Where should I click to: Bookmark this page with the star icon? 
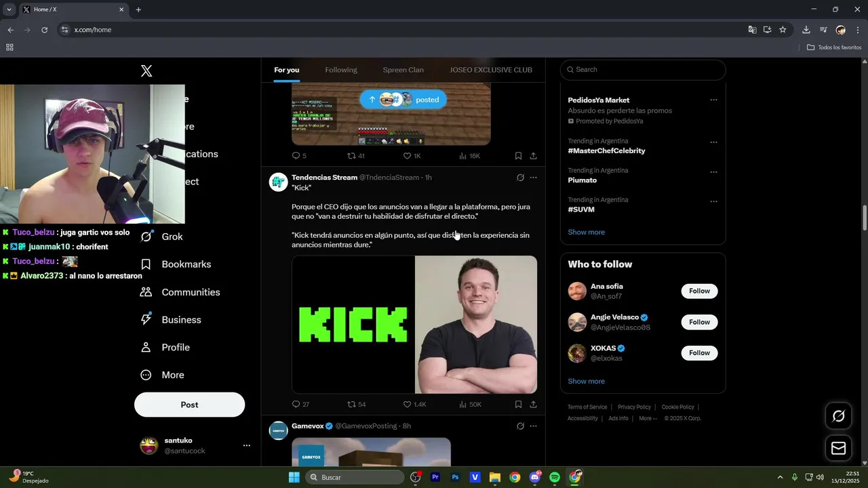point(783,30)
